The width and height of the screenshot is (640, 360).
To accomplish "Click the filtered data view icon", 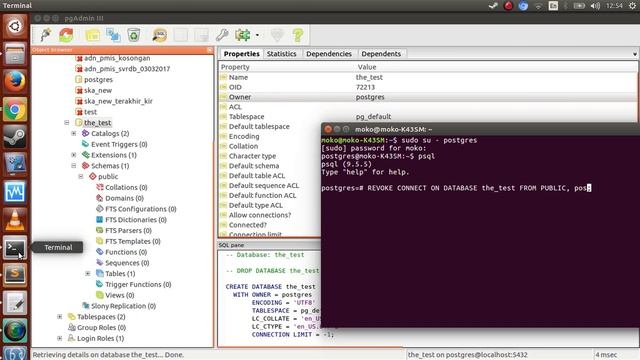I will [202, 35].
